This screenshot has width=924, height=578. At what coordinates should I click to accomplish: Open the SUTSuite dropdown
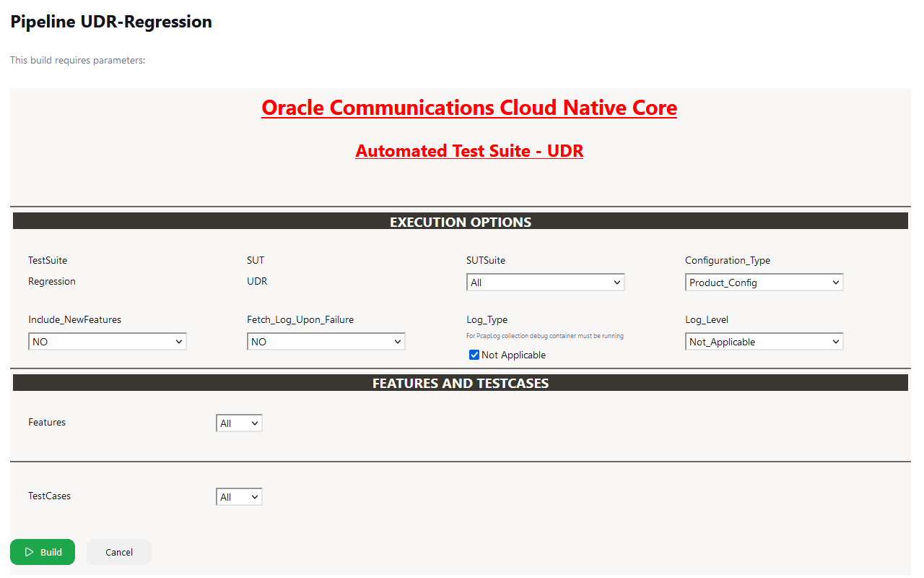coord(546,282)
